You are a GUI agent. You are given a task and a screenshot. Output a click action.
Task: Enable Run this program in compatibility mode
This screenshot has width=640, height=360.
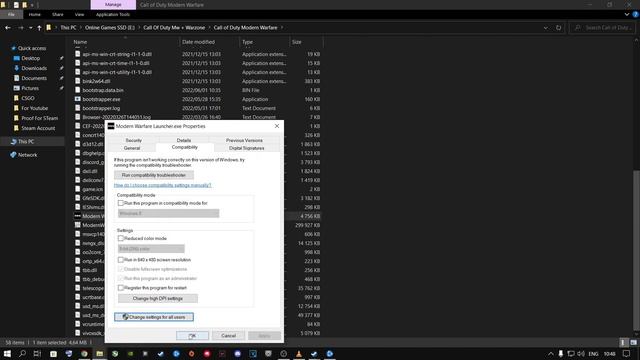[x=120, y=203]
